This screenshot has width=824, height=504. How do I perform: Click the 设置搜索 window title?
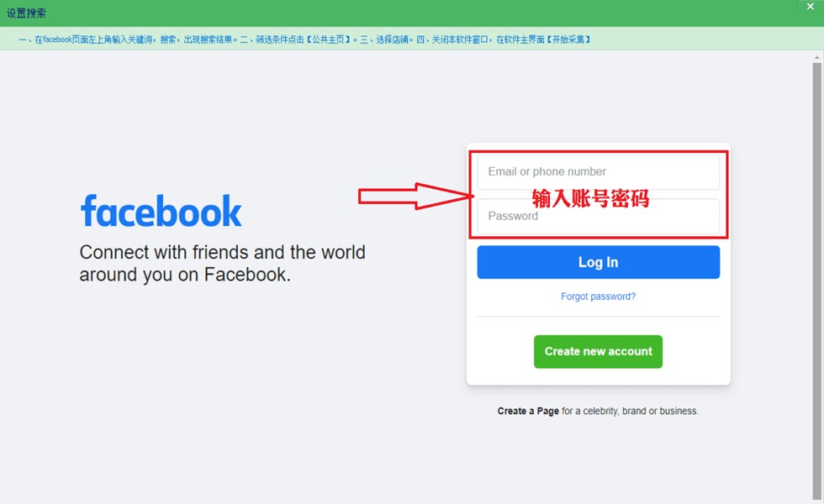tap(26, 13)
